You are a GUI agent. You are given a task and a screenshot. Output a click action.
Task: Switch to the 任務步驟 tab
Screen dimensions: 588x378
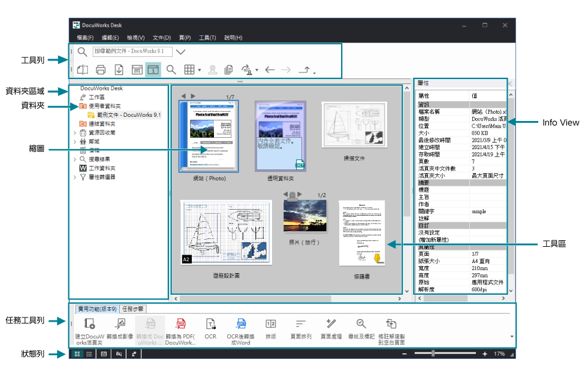(x=132, y=309)
